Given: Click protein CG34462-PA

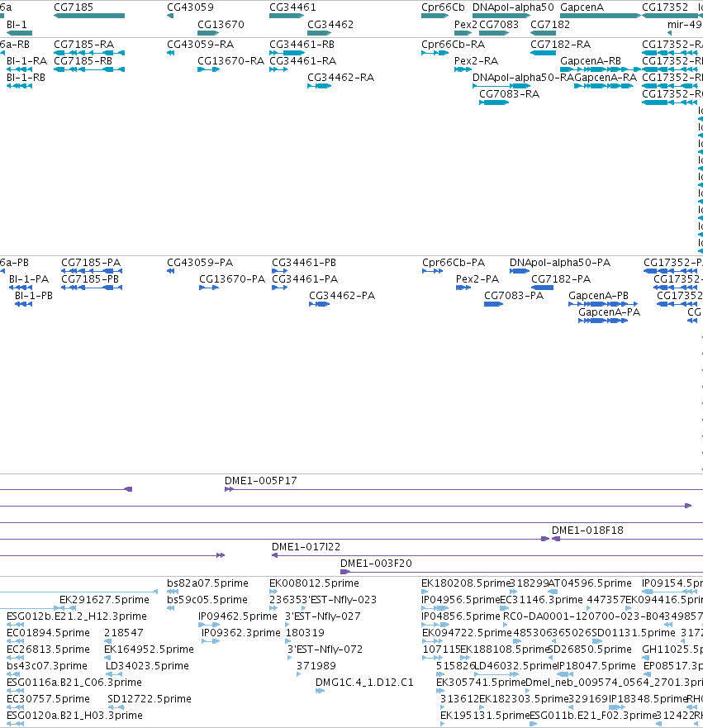Looking at the screenshot, I should point(342,296).
